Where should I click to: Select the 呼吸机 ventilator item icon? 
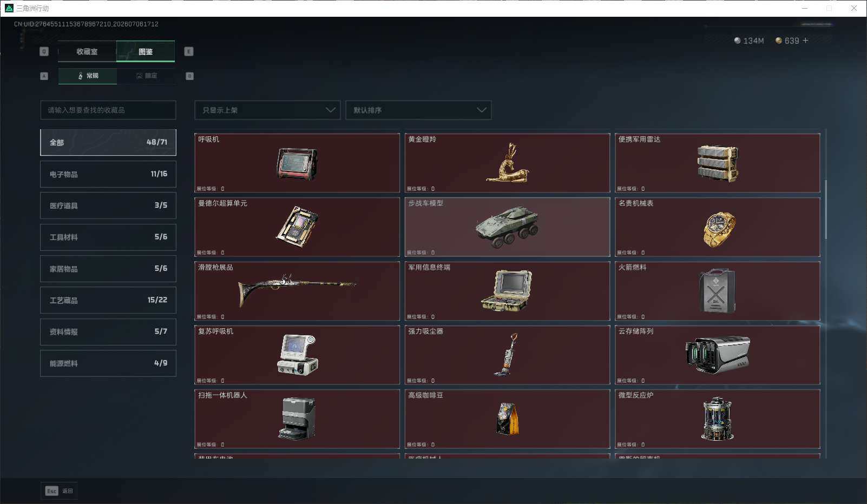coord(297,164)
